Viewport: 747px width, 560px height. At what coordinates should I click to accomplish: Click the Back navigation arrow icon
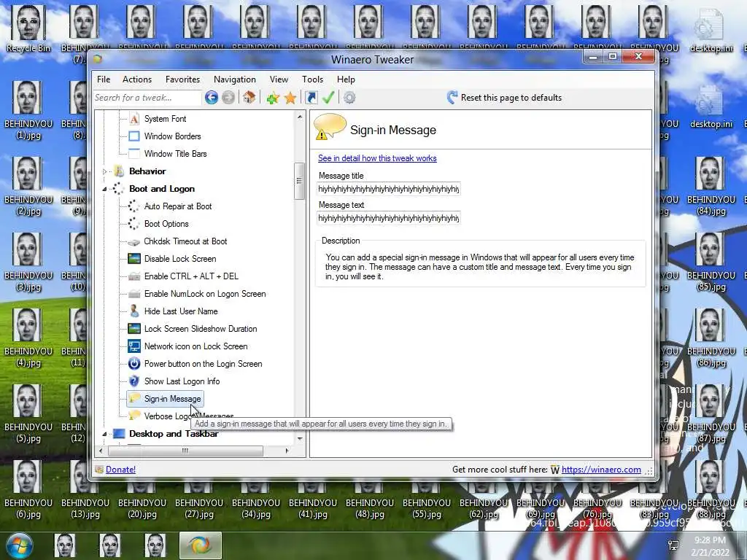click(212, 98)
